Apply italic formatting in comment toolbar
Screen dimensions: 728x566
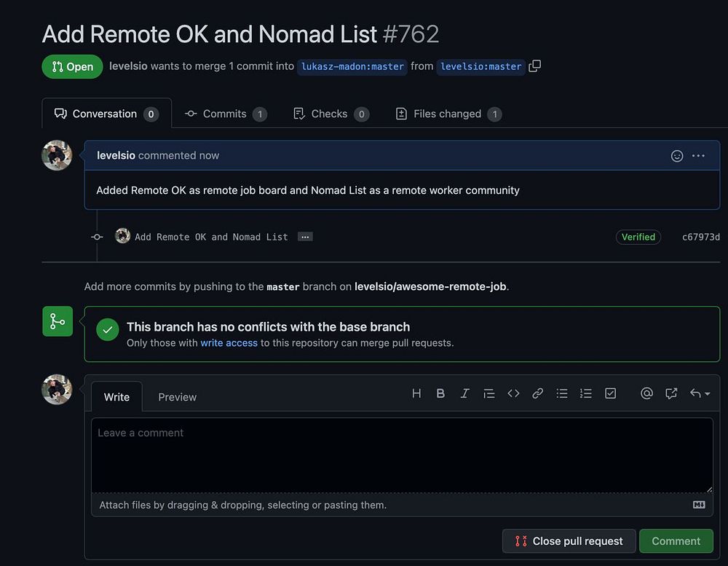click(464, 393)
